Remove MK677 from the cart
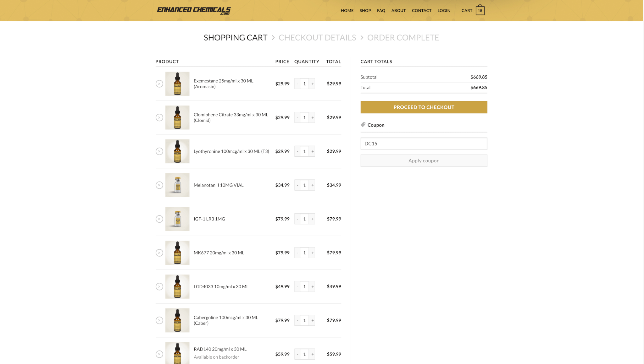644x364 pixels. pyautogui.click(x=159, y=253)
